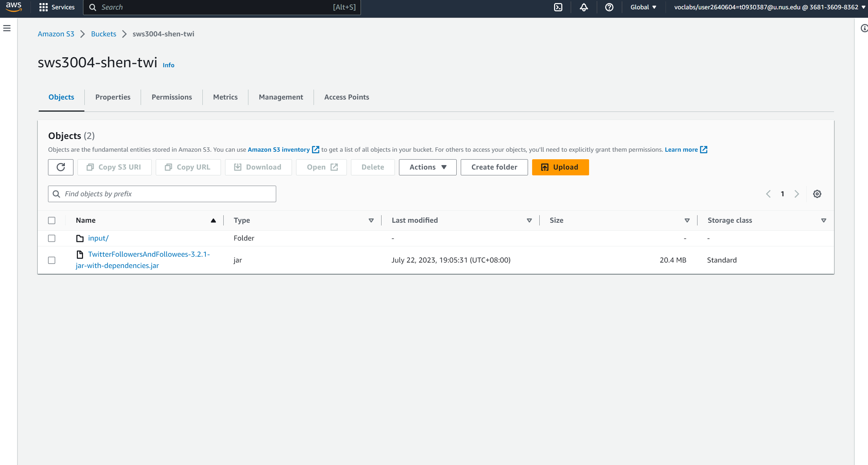Screen dimensions: 868x465
Task: Click the Download button
Action: [258, 167]
